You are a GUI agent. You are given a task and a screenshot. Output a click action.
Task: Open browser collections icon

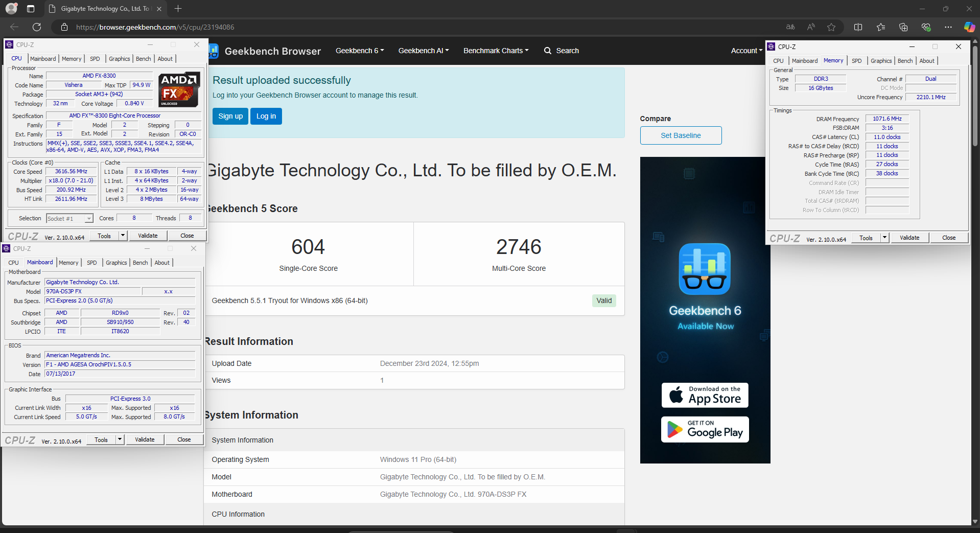tap(903, 27)
